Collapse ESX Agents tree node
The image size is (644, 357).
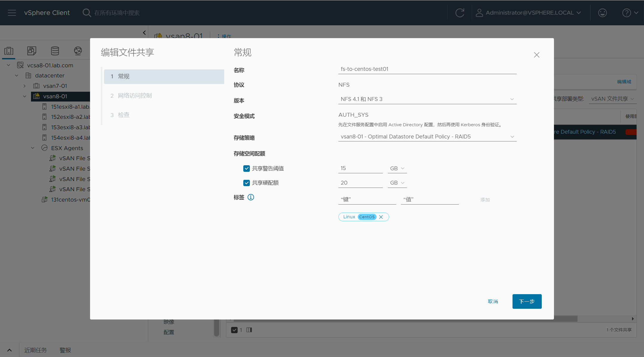(x=33, y=148)
